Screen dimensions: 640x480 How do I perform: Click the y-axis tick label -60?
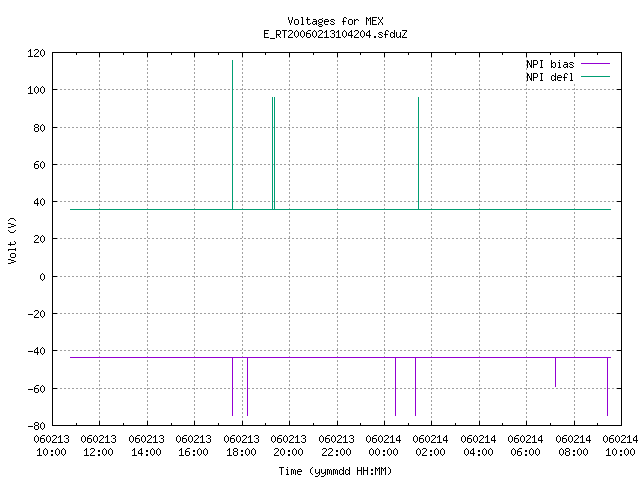36,389
